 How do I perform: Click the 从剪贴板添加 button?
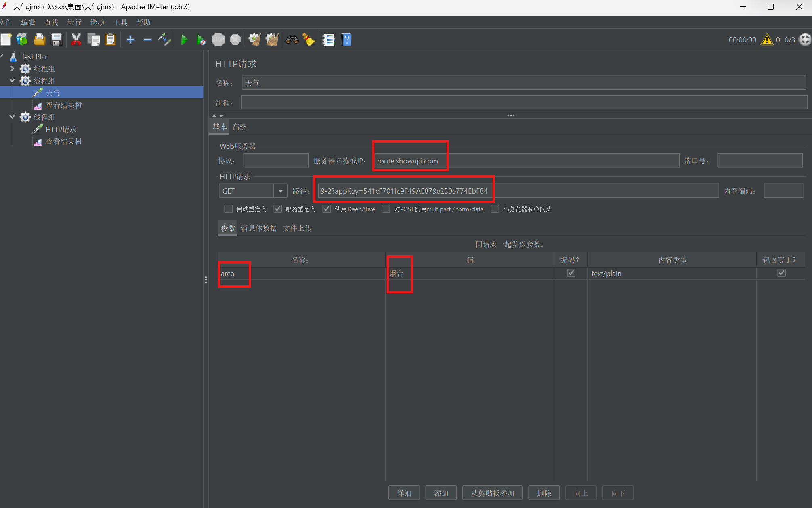[x=492, y=493]
